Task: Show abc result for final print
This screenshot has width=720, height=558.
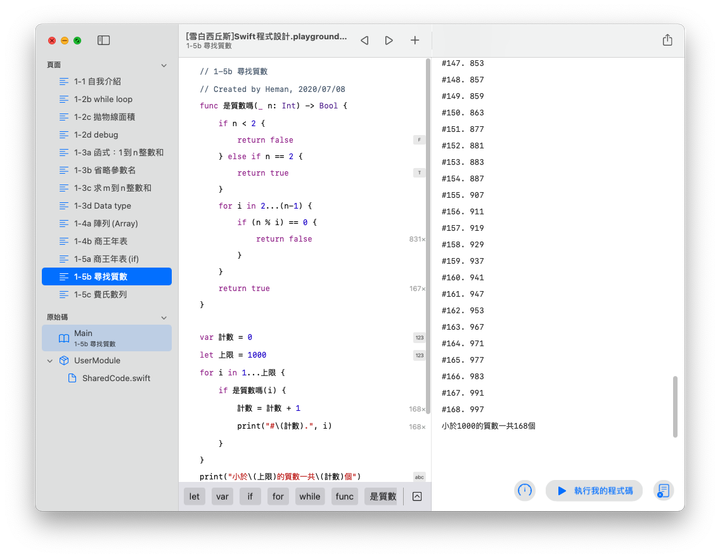Action: click(419, 477)
